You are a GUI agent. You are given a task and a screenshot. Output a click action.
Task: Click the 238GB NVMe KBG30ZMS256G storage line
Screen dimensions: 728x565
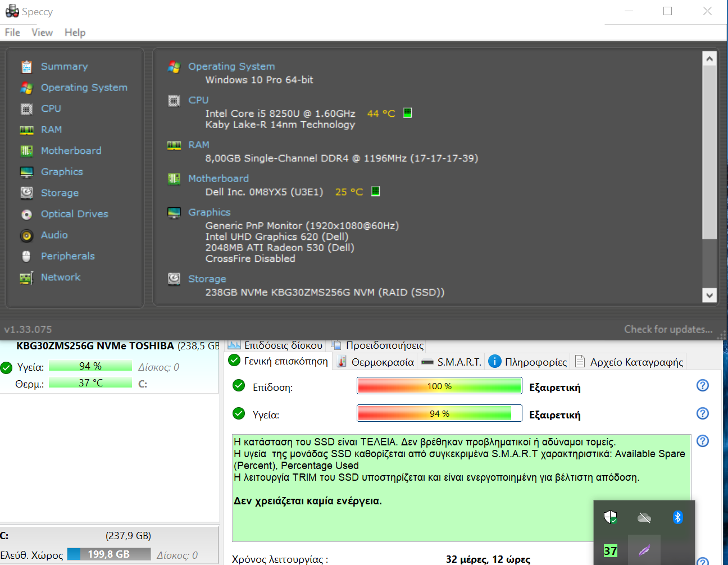(x=325, y=292)
